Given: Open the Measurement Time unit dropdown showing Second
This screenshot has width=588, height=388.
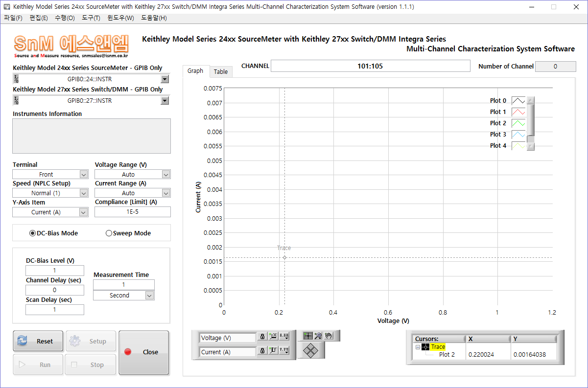Looking at the screenshot, I should click(150, 295).
